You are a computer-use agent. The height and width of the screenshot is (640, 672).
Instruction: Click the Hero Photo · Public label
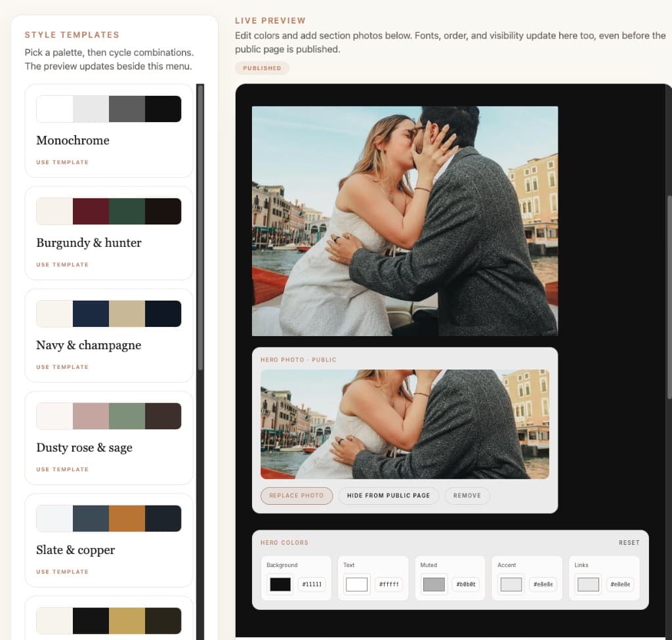coord(299,360)
